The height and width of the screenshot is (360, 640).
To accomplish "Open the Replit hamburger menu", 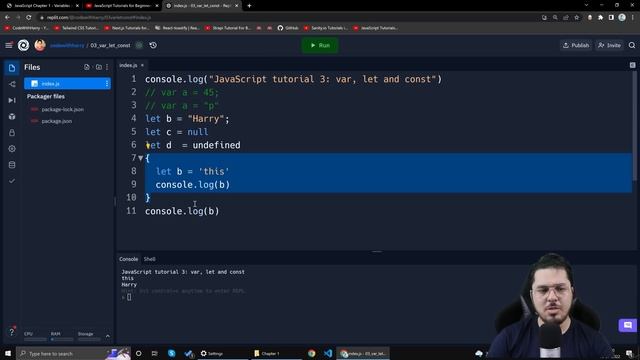I will point(9,45).
